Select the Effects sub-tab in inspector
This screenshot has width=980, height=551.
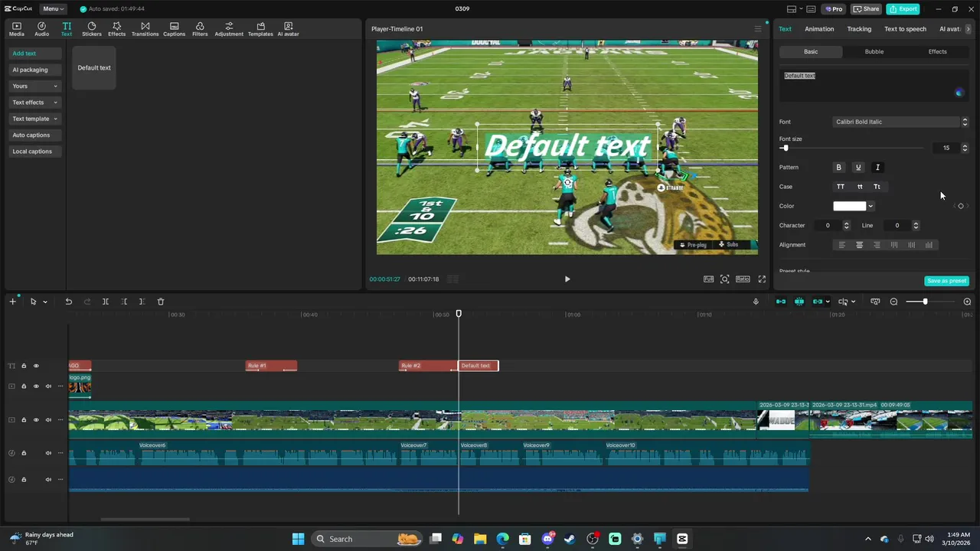click(937, 52)
